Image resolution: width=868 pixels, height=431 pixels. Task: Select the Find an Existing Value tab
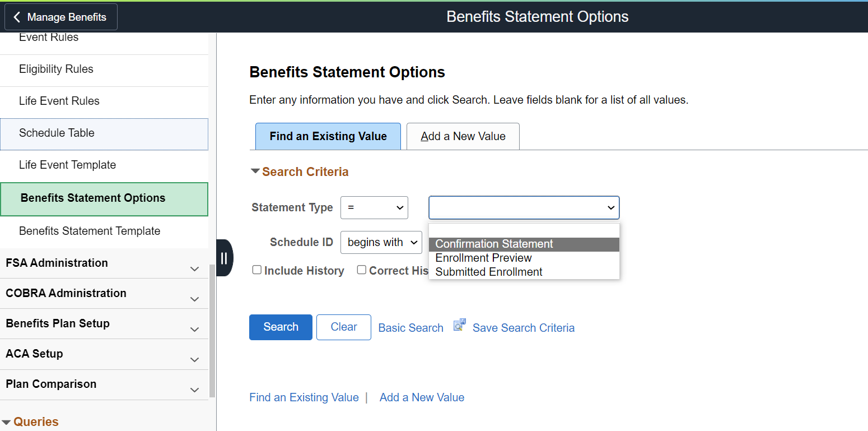coord(328,136)
